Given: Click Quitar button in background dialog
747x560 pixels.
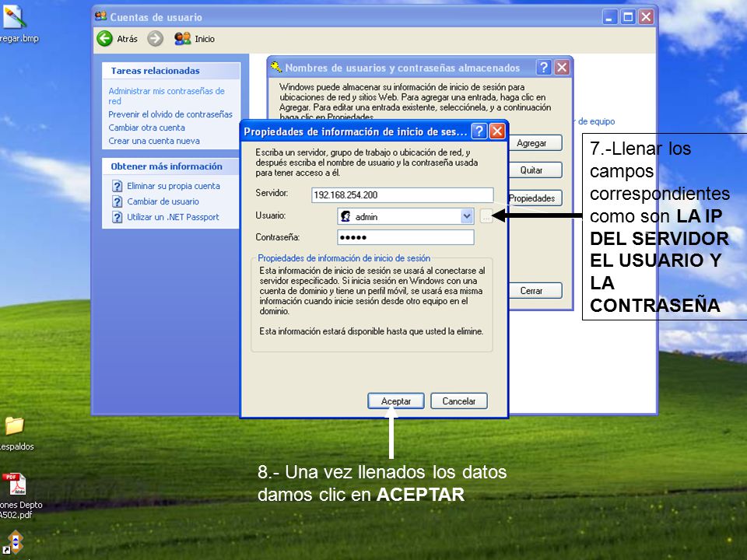Looking at the screenshot, I should (535, 170).
